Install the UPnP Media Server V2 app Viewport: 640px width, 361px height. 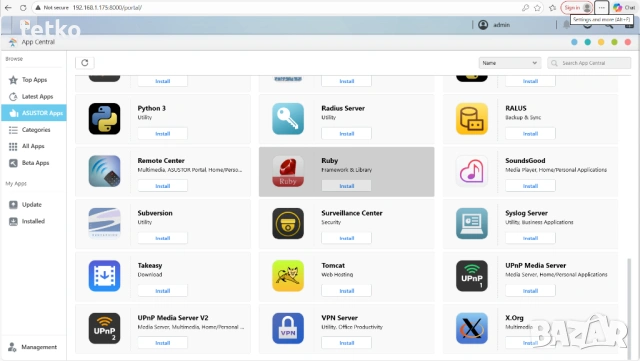(162, 343)
